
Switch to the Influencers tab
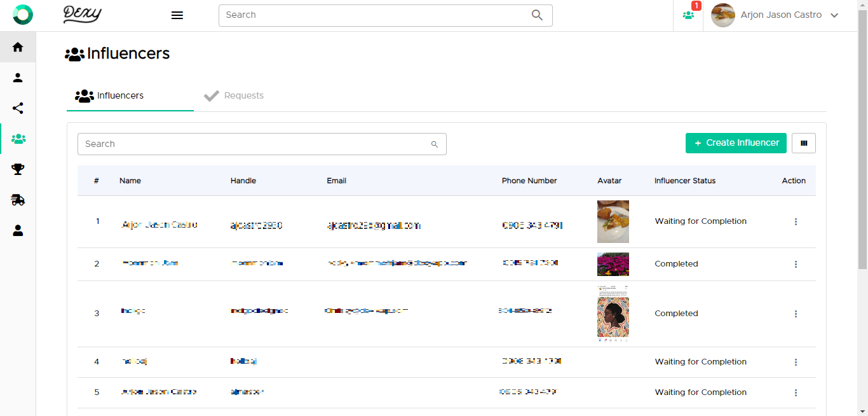click(130, 96)
